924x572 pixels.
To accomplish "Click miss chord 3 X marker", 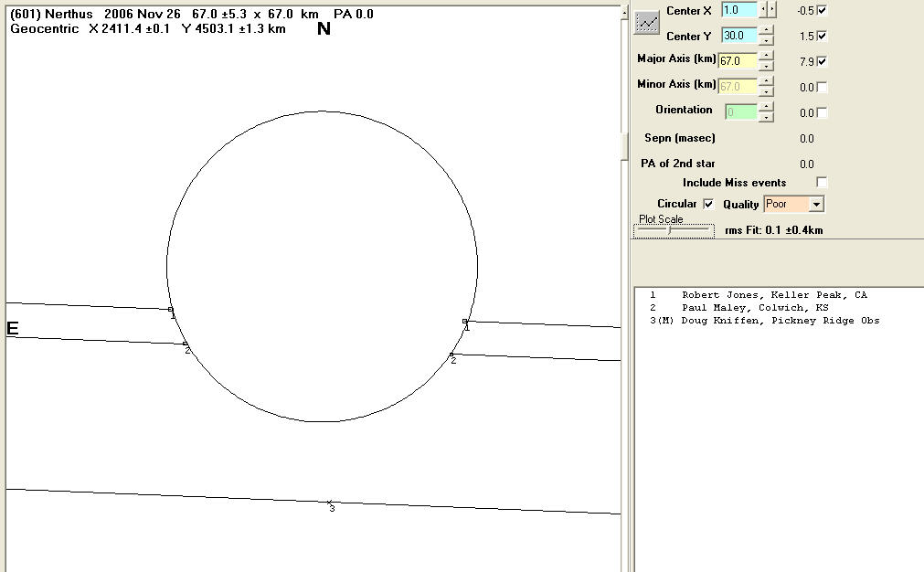I will 329,503.
